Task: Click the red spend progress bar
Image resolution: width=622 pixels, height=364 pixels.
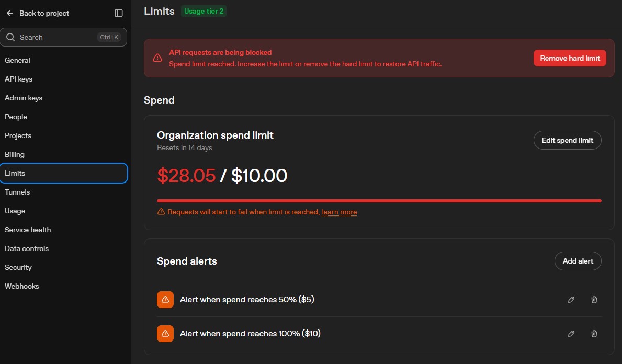Action: click(x=379, y=201)
